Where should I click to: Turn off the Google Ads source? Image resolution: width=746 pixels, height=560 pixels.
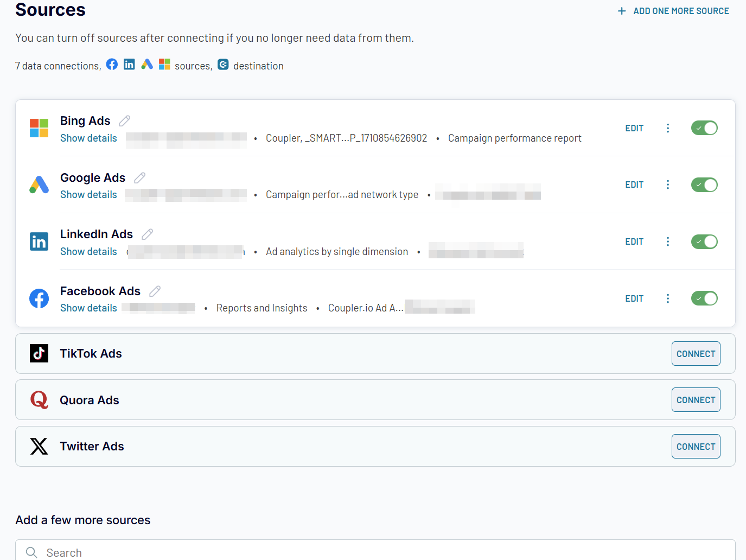tap(704, 184)
